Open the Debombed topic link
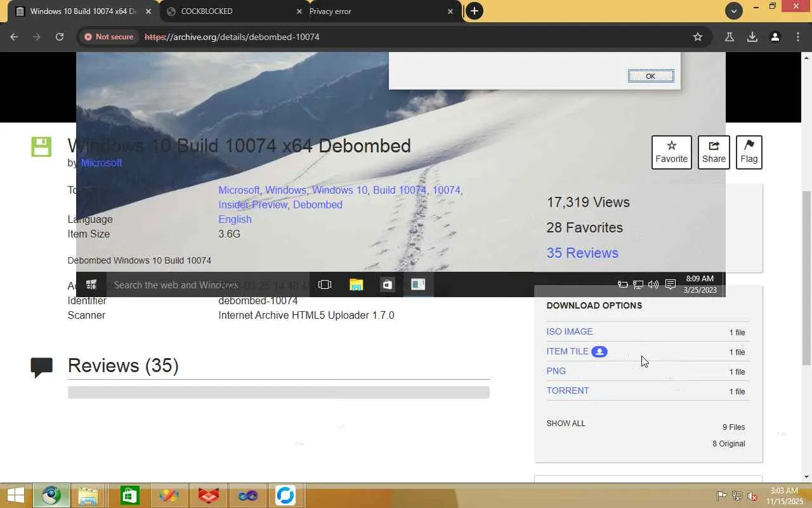812x508 pixels. pyautogui.click(x=318, y=205)
